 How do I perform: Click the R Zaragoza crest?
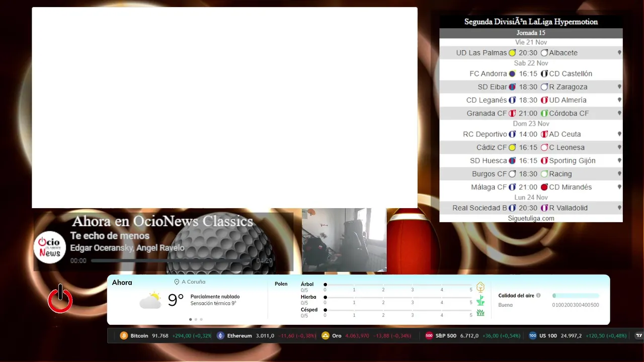click(x=544, y=86)
